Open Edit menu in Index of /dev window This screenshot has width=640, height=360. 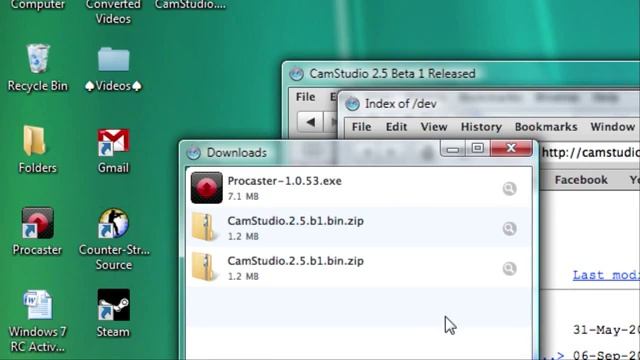[396, 127]
